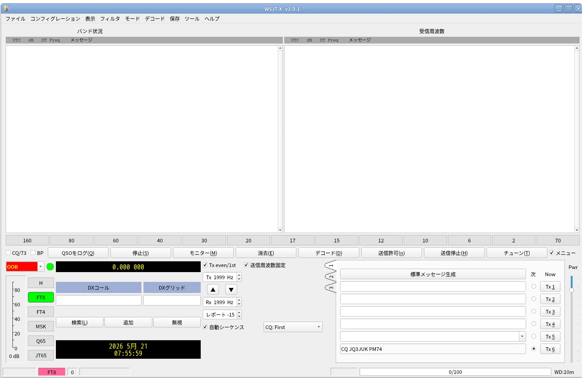Switch to Q65 mode button
The height and width of the screenshot is (381, 588).
click(41, 341)
